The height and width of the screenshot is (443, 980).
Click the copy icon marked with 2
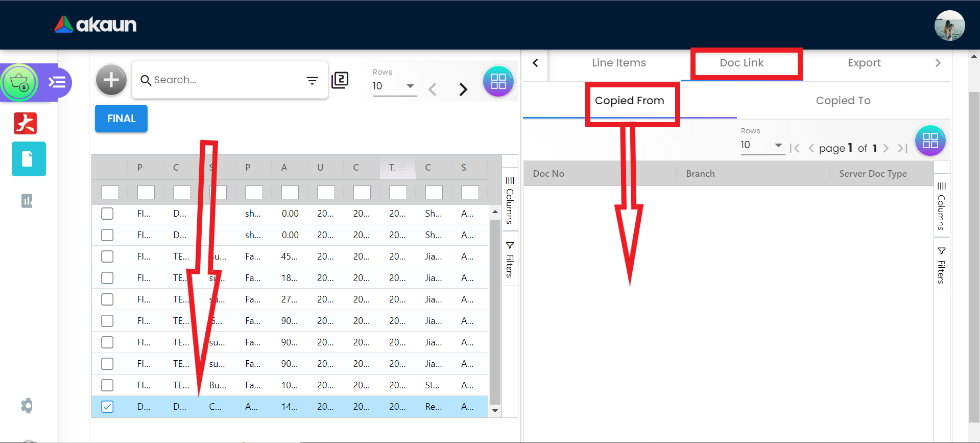coord(340,80)
